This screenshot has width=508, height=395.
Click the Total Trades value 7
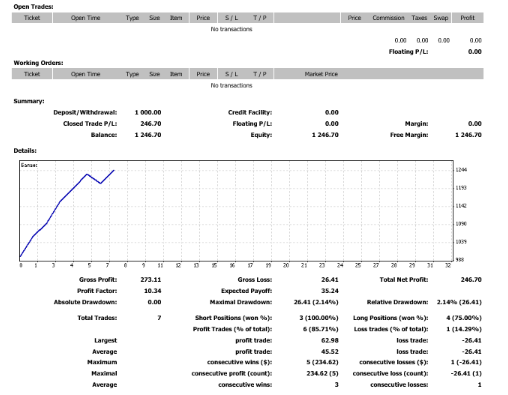[x=159, y=318]
